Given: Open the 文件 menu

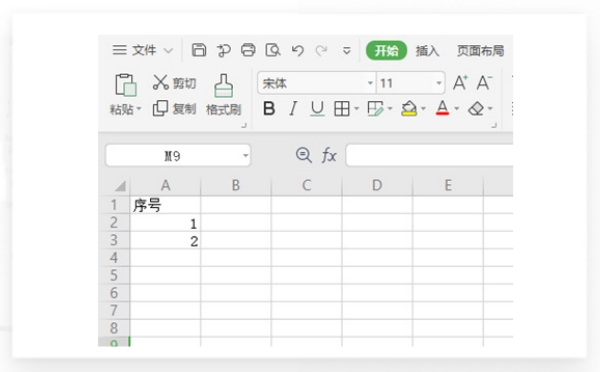Looking at the screenshot, I should 134,50.
